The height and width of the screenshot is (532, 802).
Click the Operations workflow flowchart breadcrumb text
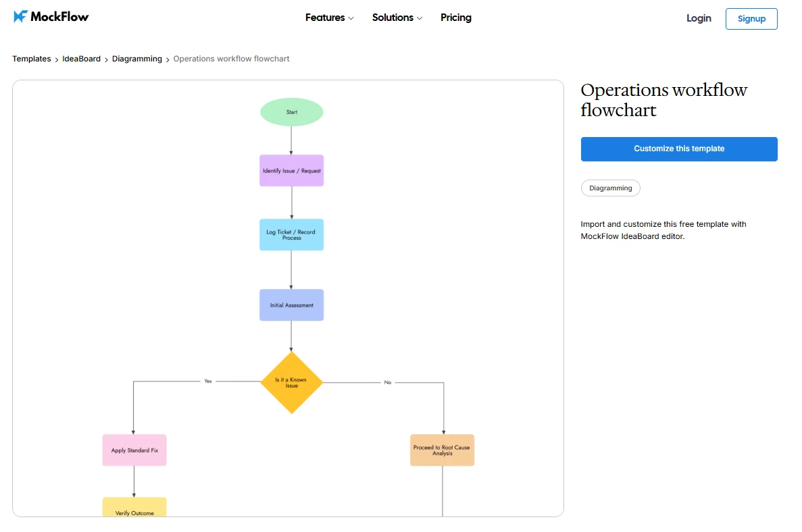[x=231, y=59]
